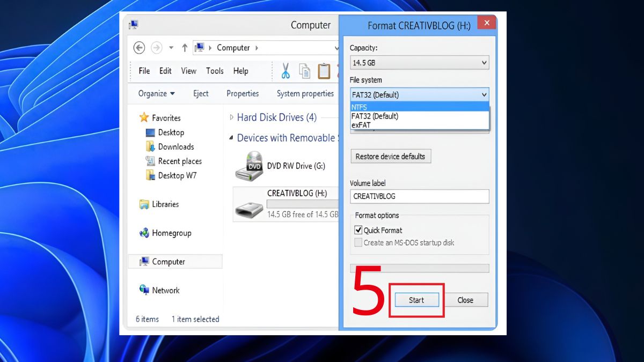This screenshot has height=362, width=644.
Task: Click Eject in the command bar
Action: (201, 93)
